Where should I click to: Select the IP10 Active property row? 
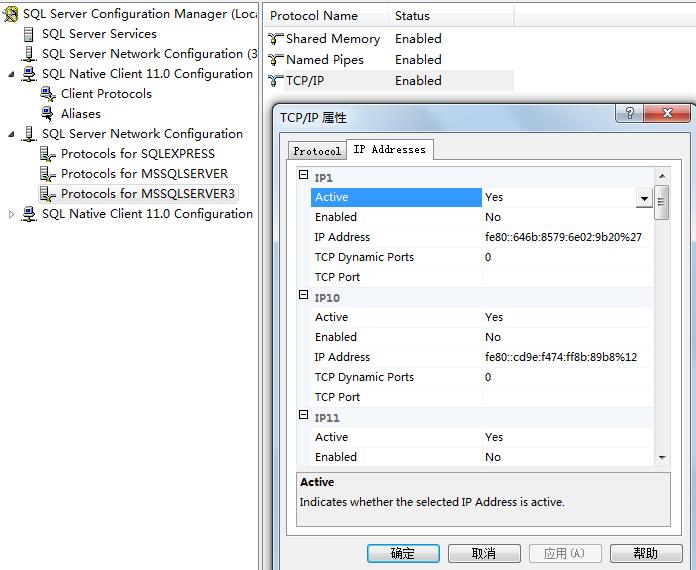click(x=482, y=317)
